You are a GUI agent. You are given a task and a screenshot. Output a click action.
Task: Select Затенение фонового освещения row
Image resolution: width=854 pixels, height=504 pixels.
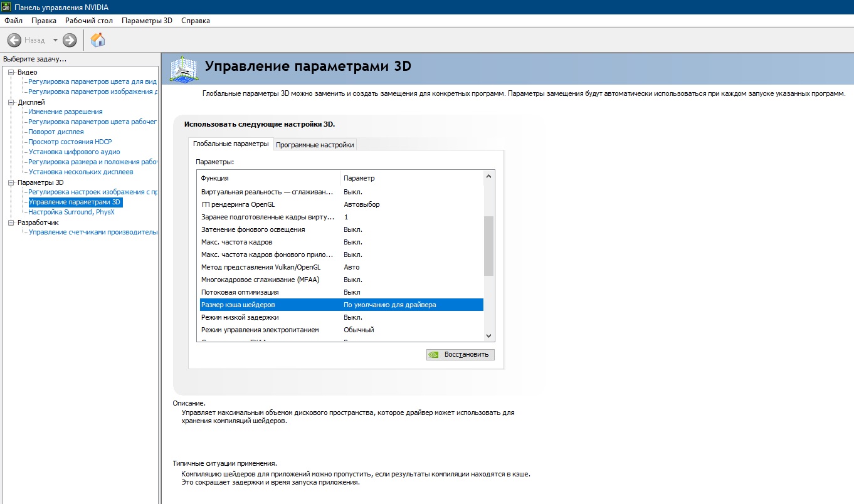[342, 229]
